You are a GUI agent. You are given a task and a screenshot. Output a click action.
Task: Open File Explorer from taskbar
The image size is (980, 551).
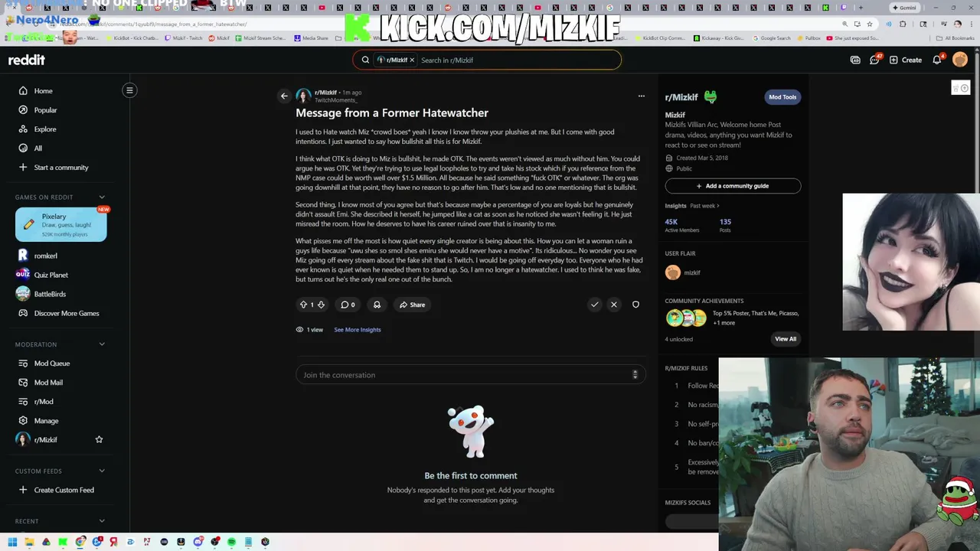[29, 542]
